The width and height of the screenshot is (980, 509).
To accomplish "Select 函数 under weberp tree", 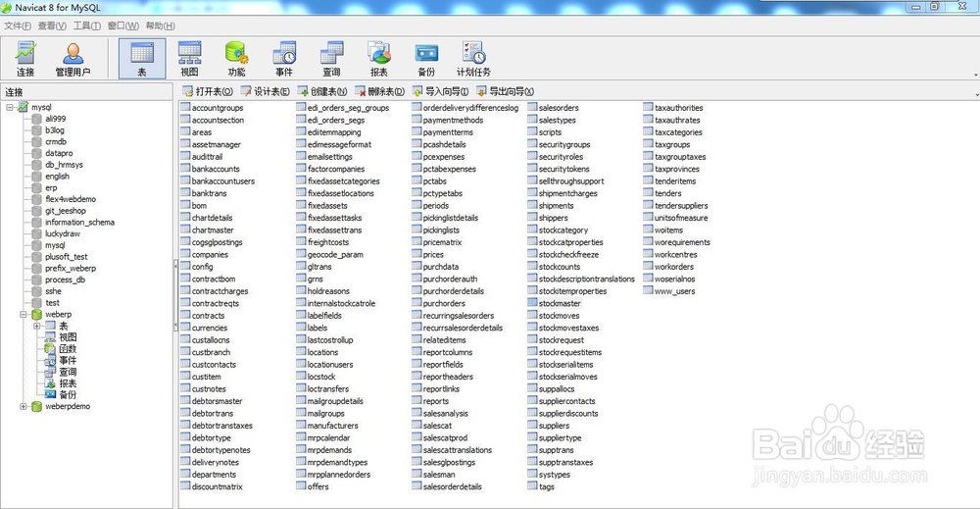I will pyautogui.click(x=68, y=349).
